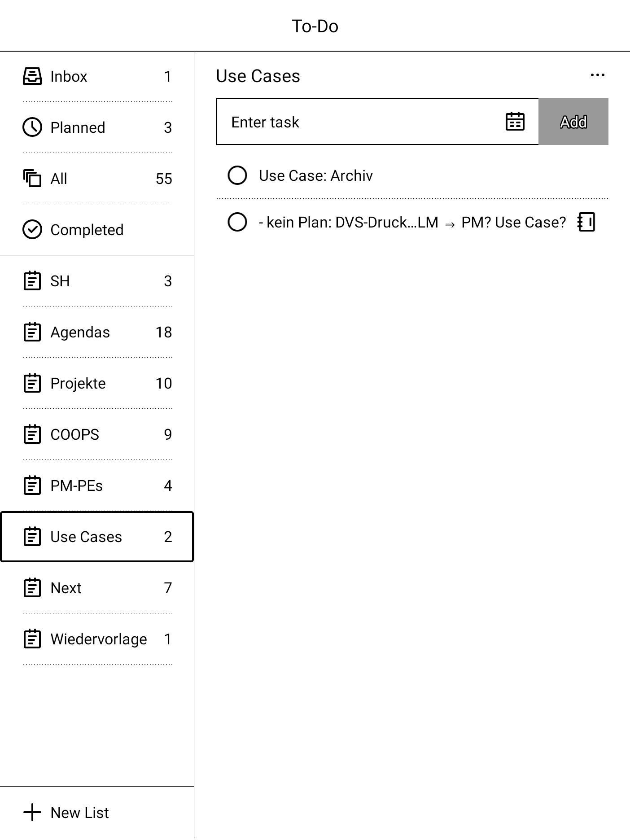This screenshot has width=630, height=840.
Task: Click the Completed checkmark icon
Action: 32,230
